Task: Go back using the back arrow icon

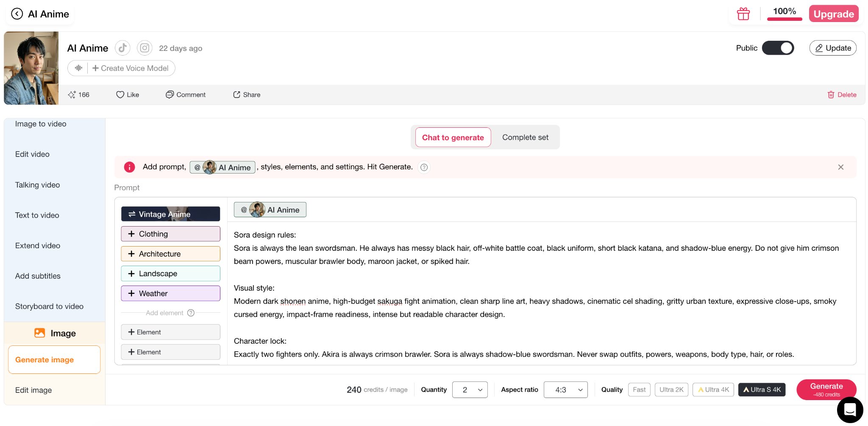Action: (17, 14)
